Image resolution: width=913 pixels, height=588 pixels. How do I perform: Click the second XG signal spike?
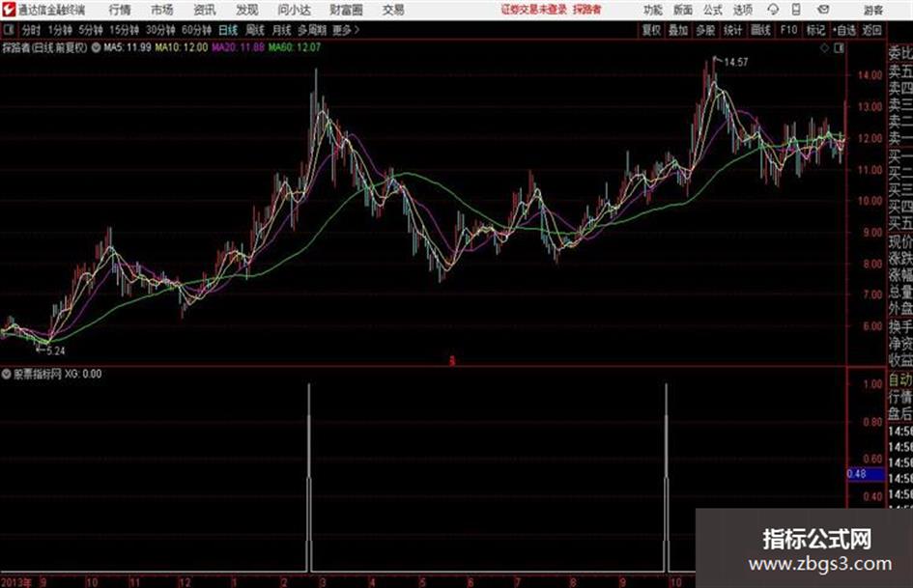667,477
